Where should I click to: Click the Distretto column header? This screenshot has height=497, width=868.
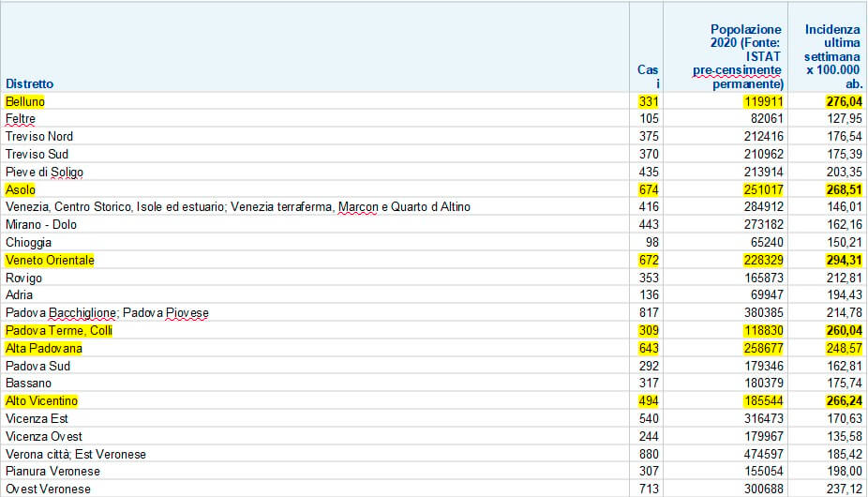(x=30, y=83)
